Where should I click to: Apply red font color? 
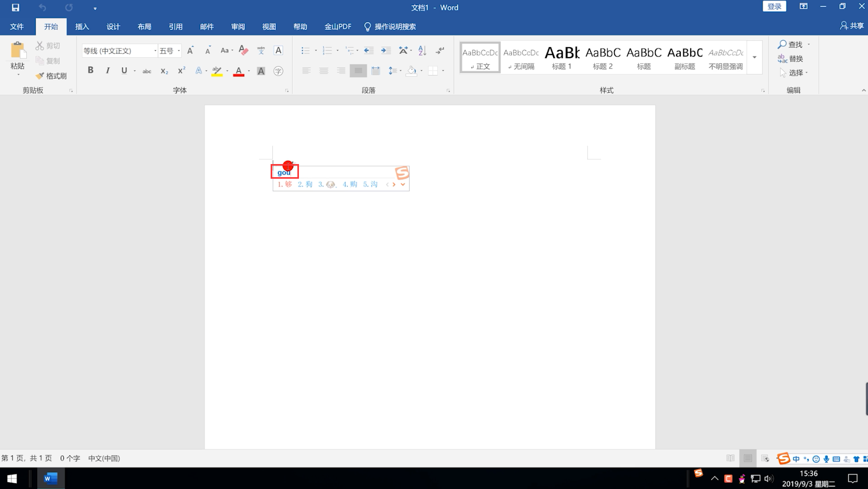coord(239,71)
